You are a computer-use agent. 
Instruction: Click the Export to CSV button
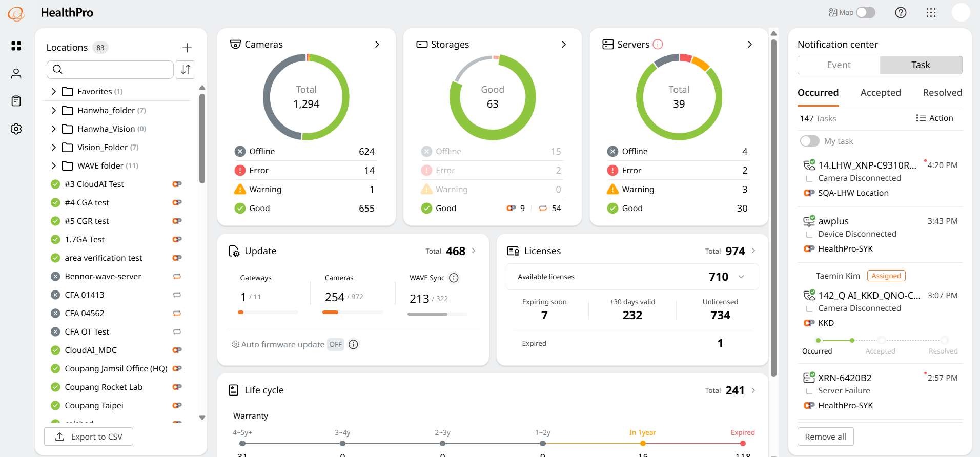89,437
